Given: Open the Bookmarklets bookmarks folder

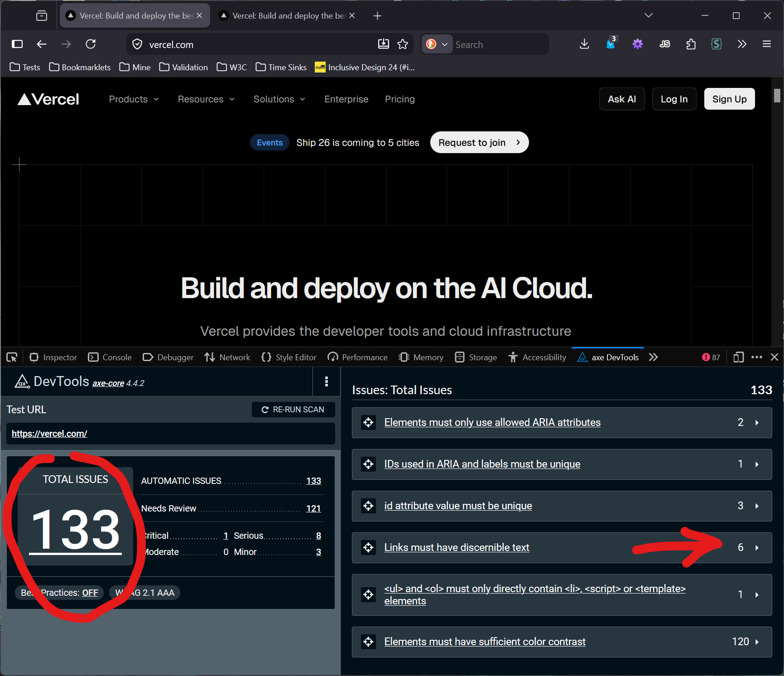Looking at the screenshot, I should point(80,67).
